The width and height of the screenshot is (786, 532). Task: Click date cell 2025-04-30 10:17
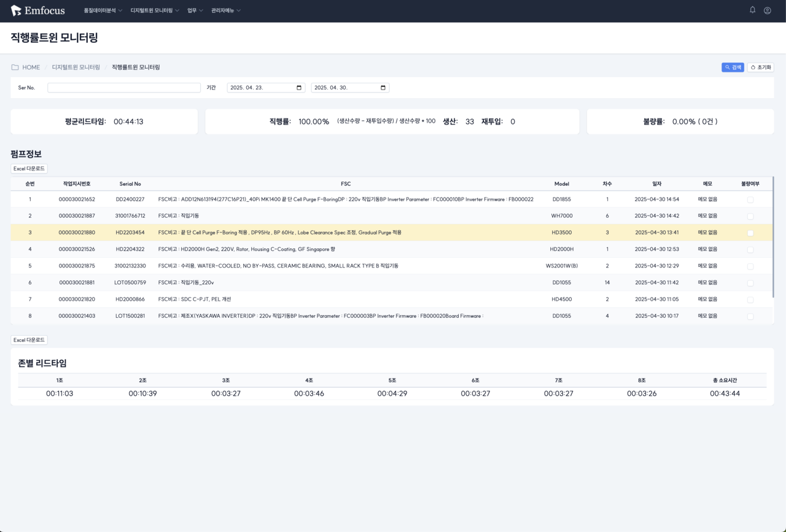(x=656, y=315)
